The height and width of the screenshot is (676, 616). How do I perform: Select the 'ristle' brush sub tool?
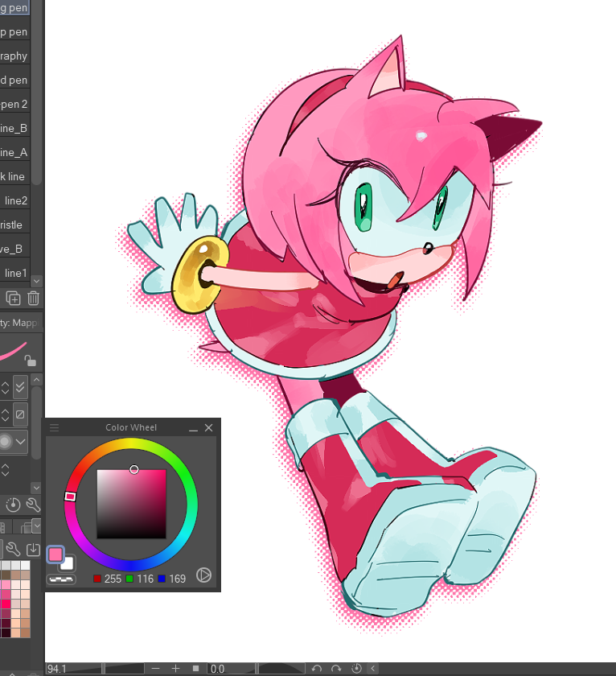(14, 225)
